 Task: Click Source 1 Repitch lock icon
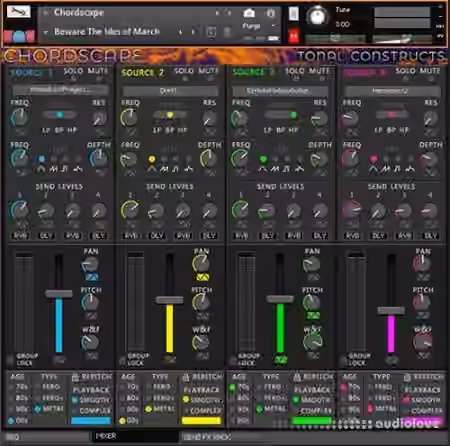pyautogui.click(x=75, y=377)
